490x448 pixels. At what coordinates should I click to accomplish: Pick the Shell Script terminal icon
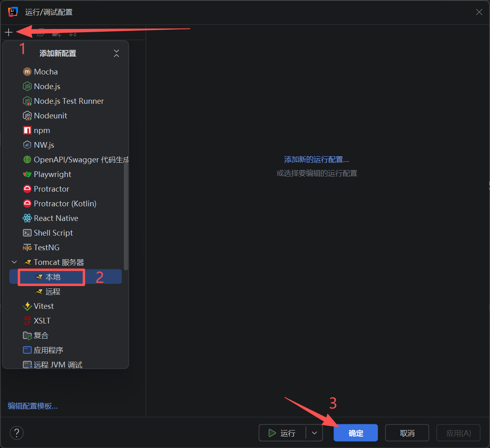[x=27, y=233]
